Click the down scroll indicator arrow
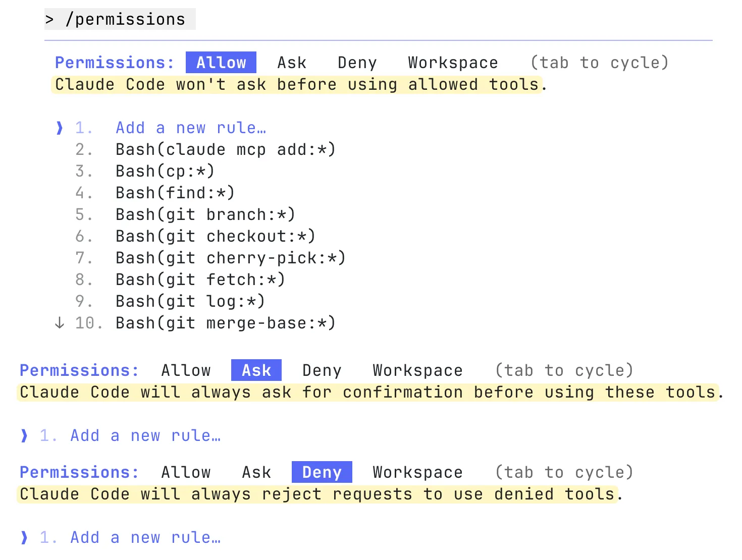The width and height of the screenshot is (742, 560). tap(59, 322)
